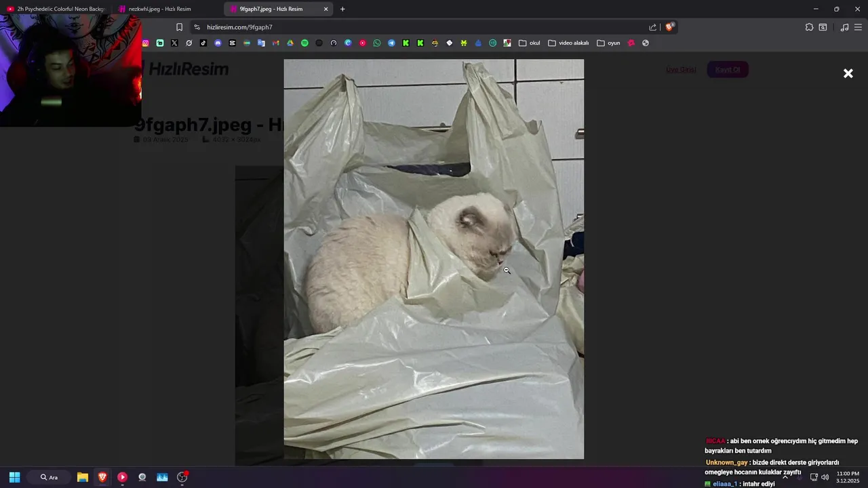The height and width of the screenshot is (488, 868).
Task: Click the HızlıResim logo
Action: (x=184, y=68)
